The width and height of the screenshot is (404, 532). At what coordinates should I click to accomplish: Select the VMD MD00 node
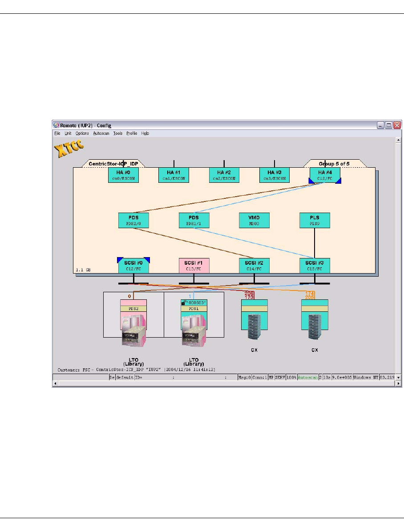click(x=254, y=220)
